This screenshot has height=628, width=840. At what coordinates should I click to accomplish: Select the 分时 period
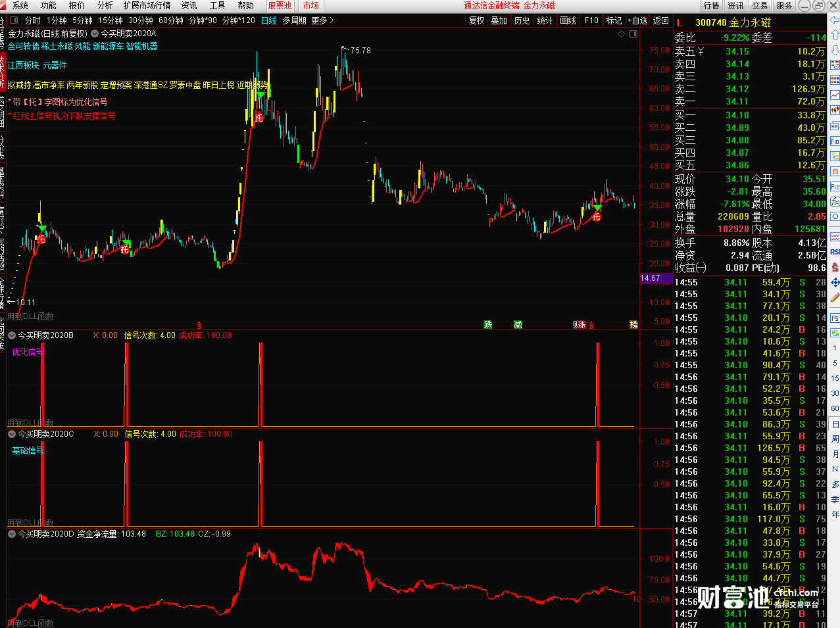coord(32,20)
